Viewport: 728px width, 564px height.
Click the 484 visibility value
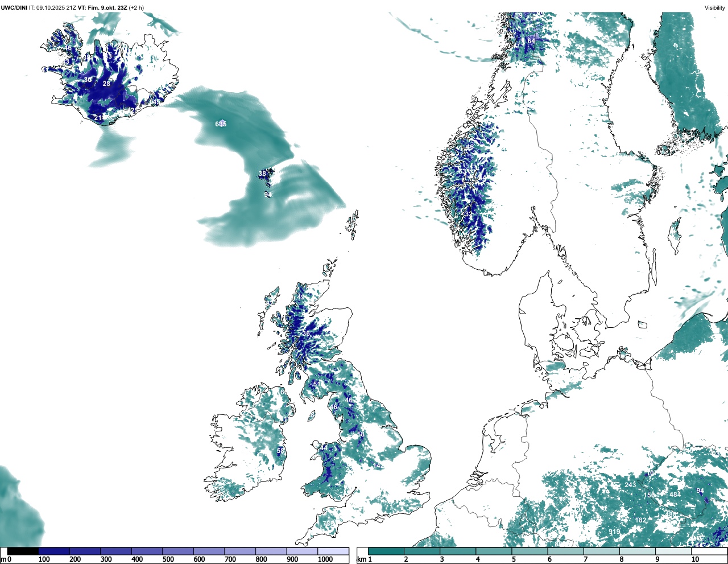point(675,495)
